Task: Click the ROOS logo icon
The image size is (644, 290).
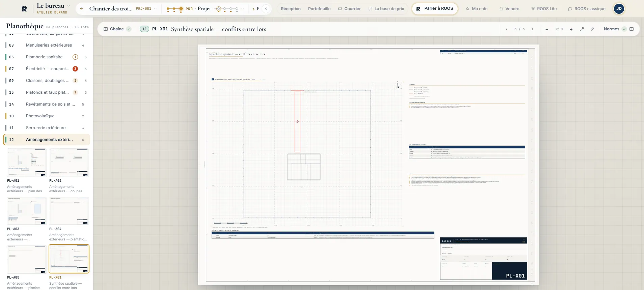Action: coord(24,9)
